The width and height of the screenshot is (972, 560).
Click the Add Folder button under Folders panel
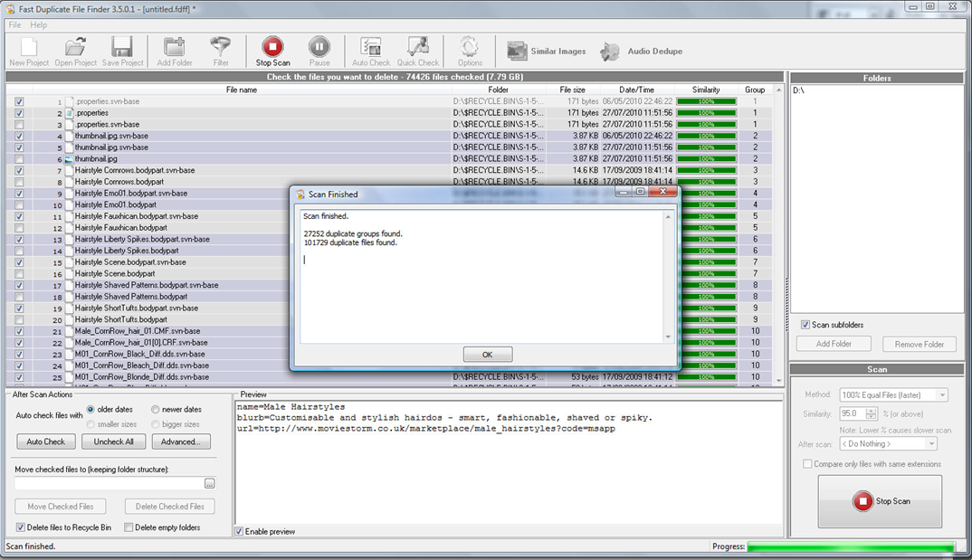(834, 344)
